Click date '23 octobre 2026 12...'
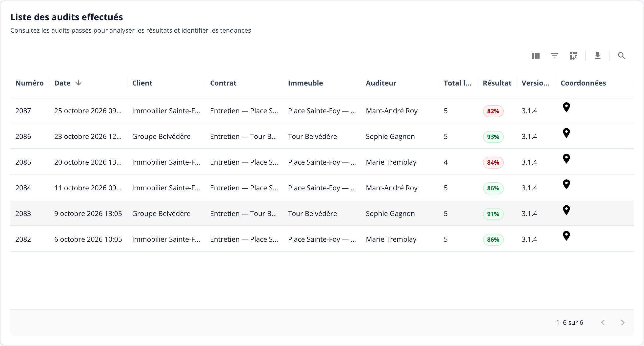Viewport: 644px width, 346px height. (x=88, y=136)
